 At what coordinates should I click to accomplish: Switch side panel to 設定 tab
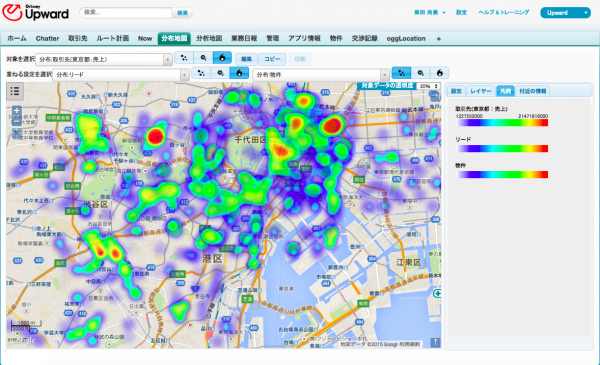pos(456,91)
